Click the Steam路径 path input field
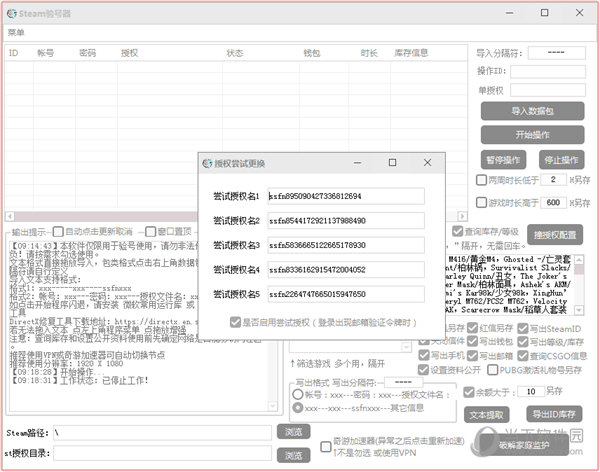The image size is (600, 472). click(162, 433)
